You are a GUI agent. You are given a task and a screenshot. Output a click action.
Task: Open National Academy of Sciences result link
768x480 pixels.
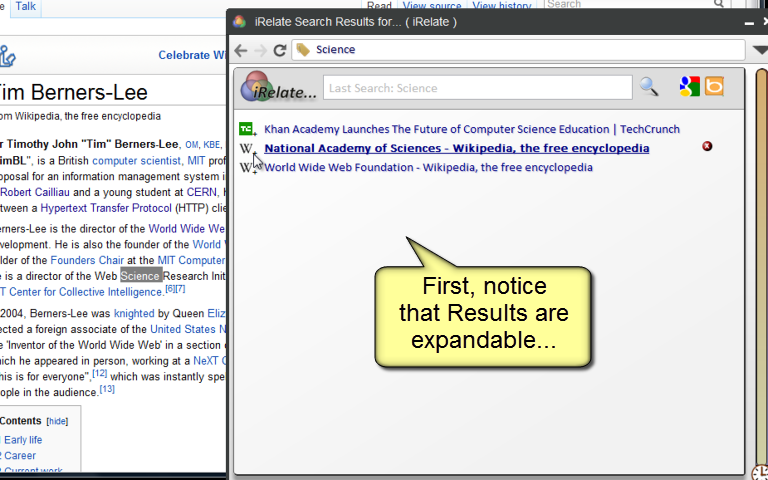click(x=456, y=148)
